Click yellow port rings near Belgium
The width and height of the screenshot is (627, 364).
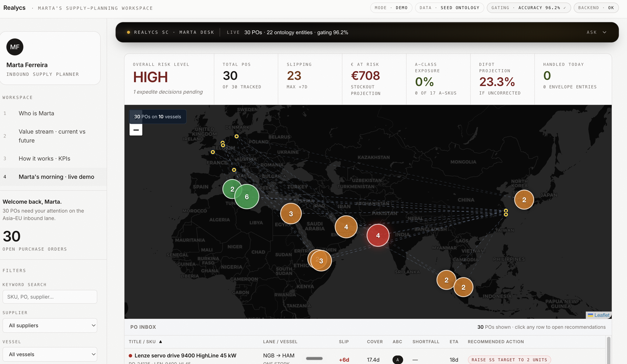point(223,144)
